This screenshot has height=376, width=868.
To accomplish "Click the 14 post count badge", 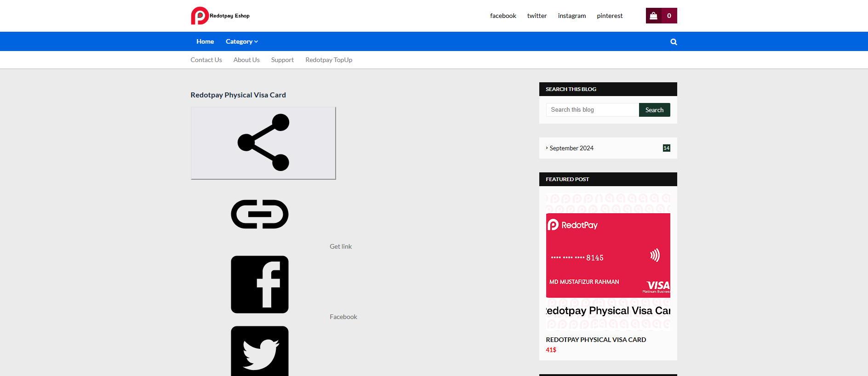I will click(x=666, y=148).
